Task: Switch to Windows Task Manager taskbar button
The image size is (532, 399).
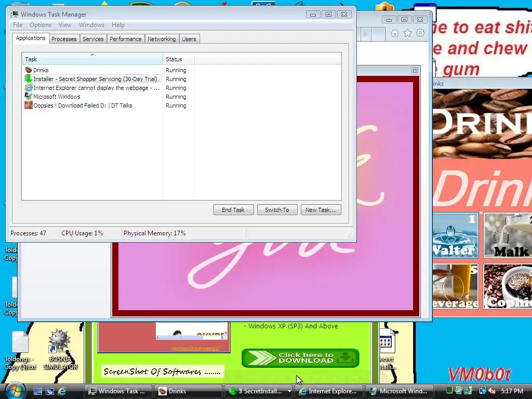Action: coord(118,391)
